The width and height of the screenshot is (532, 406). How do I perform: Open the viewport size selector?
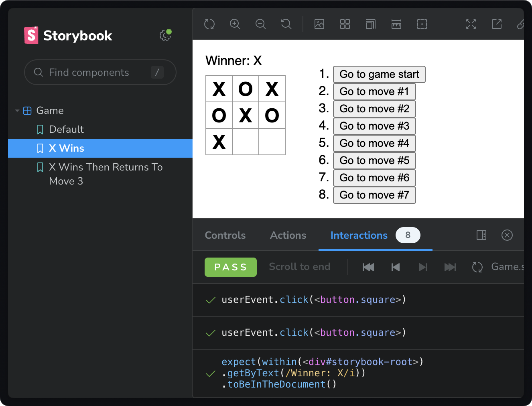click(370, 24)
